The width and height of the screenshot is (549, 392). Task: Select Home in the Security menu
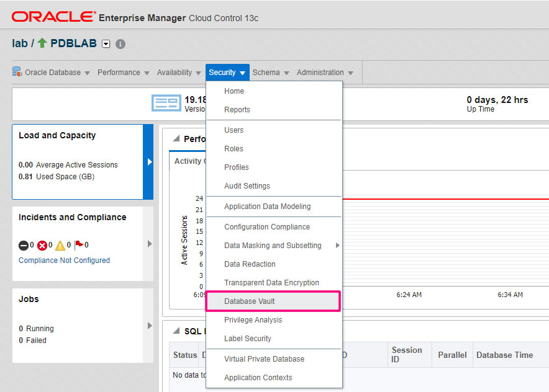click(x=274, y=91)
